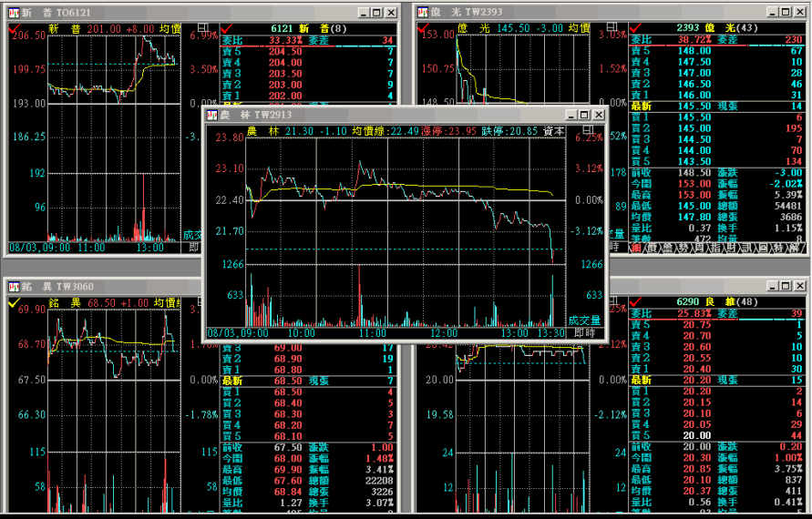Click 2393 億光(43) quote header

tap(716, 28)
